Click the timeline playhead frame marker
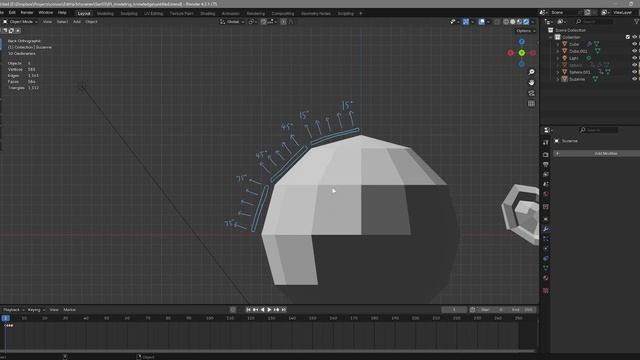Screen dimensions: 640x360 (x=5, y=318)
